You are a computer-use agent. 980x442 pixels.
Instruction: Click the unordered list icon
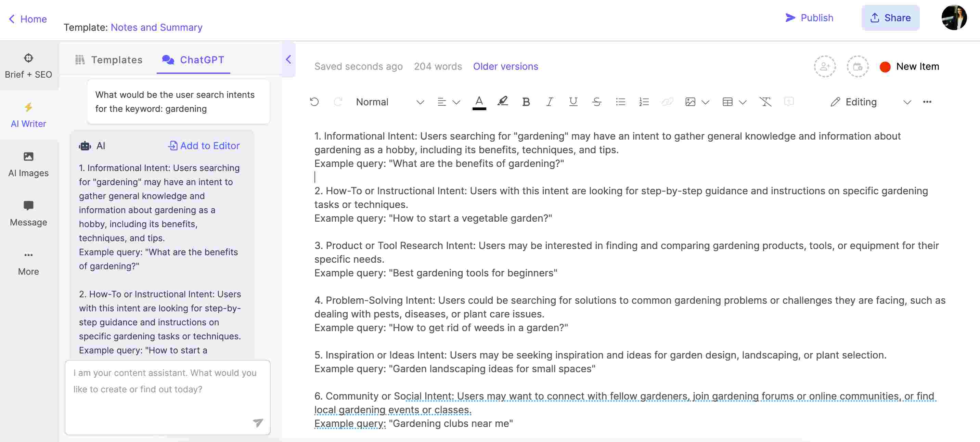[x=621, y=101]
